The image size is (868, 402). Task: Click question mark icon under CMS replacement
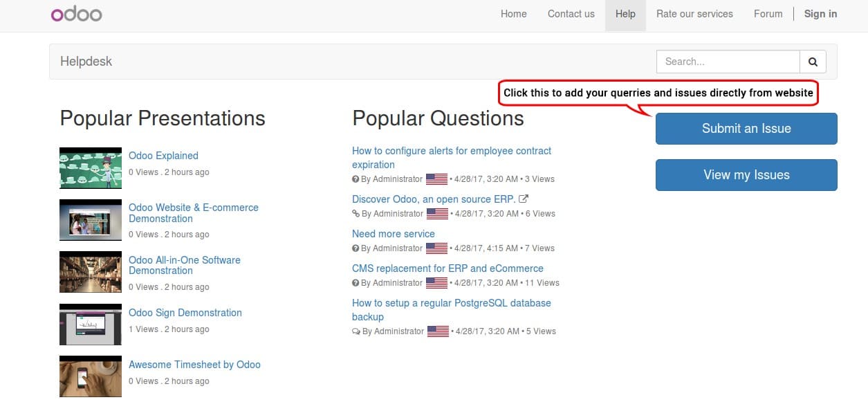pyautogui.click(x=355, y=283)
